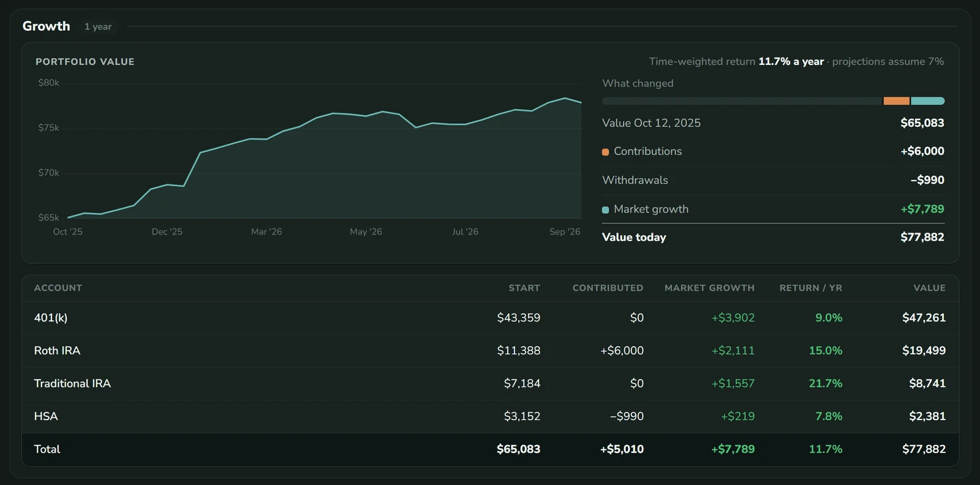Click the "START" column header
The image size is (980, 485).
[x=524, y=288]
